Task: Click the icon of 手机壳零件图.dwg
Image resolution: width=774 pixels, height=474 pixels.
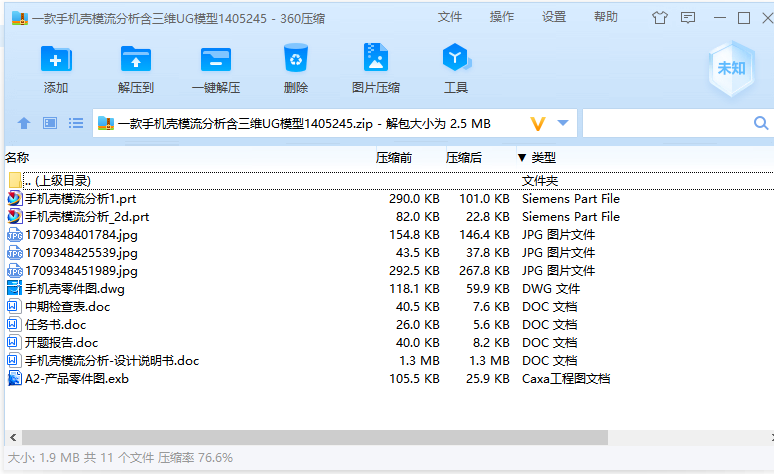Action: pos(14,288)
